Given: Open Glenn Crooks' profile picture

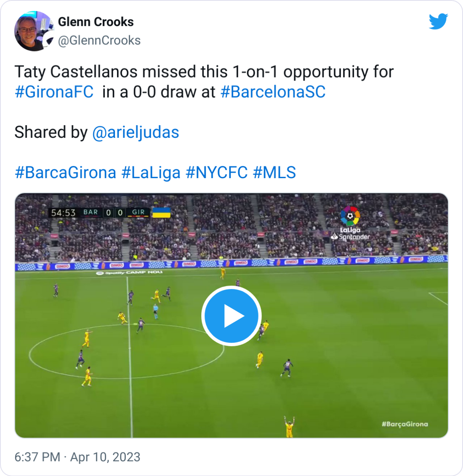Looking at the screenshot, I should [x=34, y=31].
